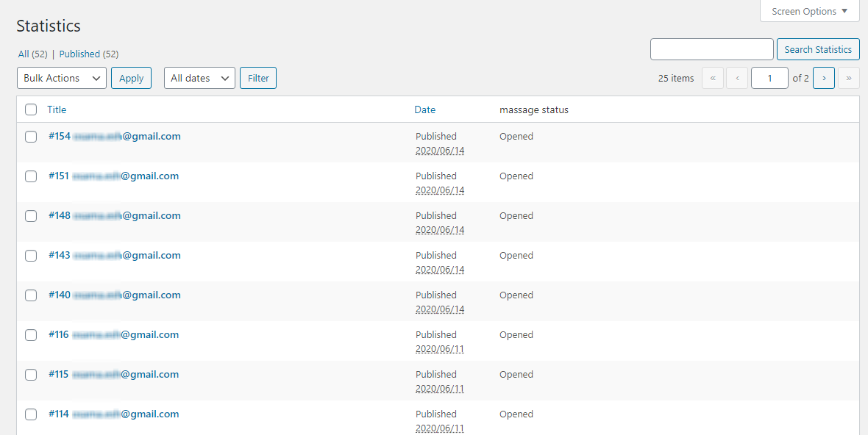This screenshot has height=435, width=868.
Task: Click the Filter button
Action: click(258, 78)
